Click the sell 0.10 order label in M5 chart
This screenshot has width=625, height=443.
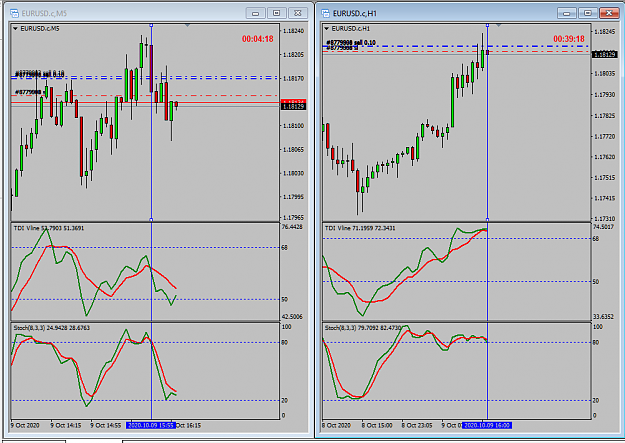pos(39,74)
